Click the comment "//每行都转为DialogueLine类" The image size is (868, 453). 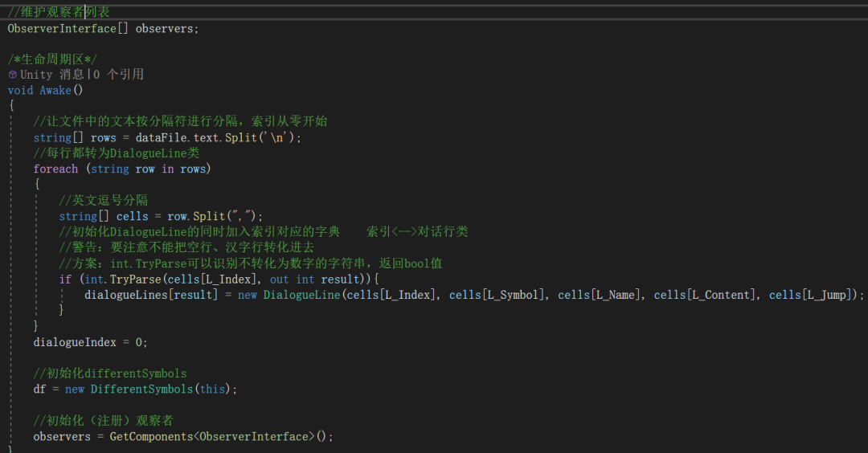pos(117,153)
